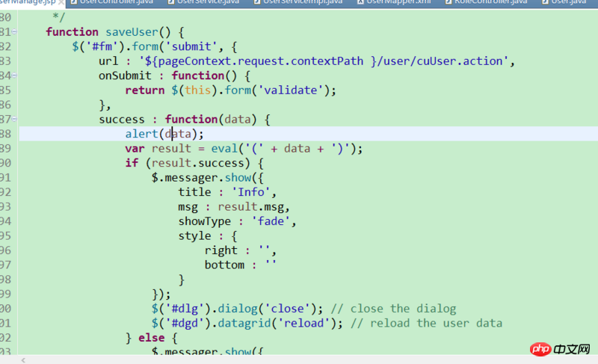Click line number 80 in the gutter
The width and height of the screenshot is (598, 364).
point(5,17)
